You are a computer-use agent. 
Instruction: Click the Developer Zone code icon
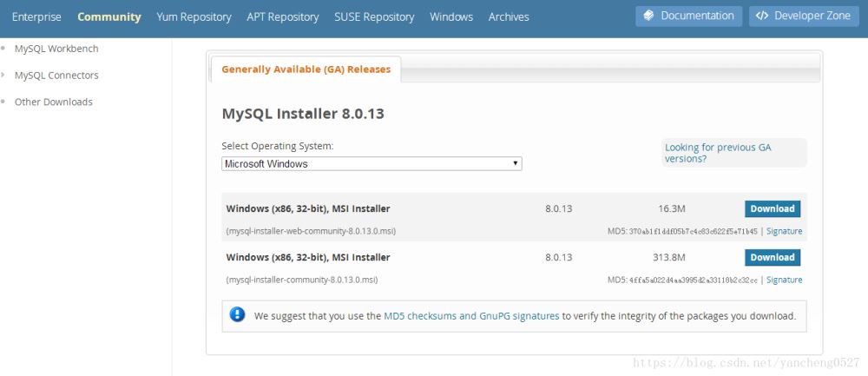pos(761,16)
